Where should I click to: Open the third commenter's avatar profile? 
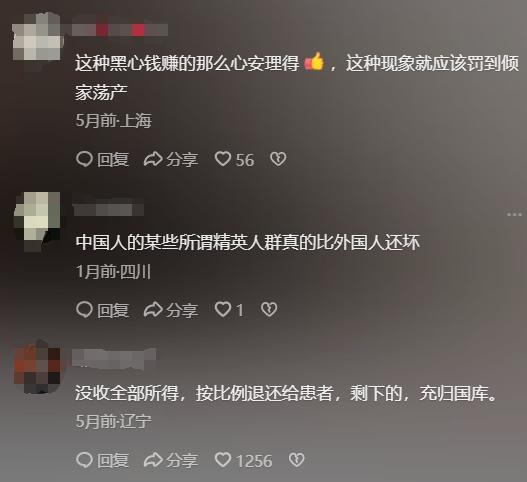pos(38,366)
